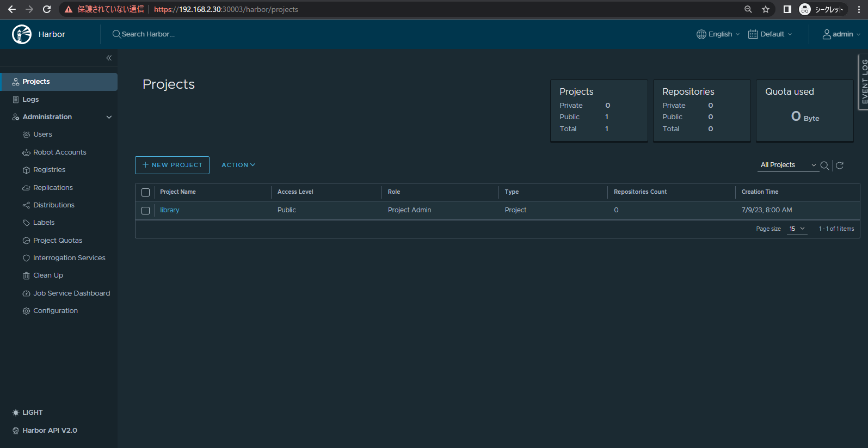
Task: Click the browser address bar URL
Action: 226,9
